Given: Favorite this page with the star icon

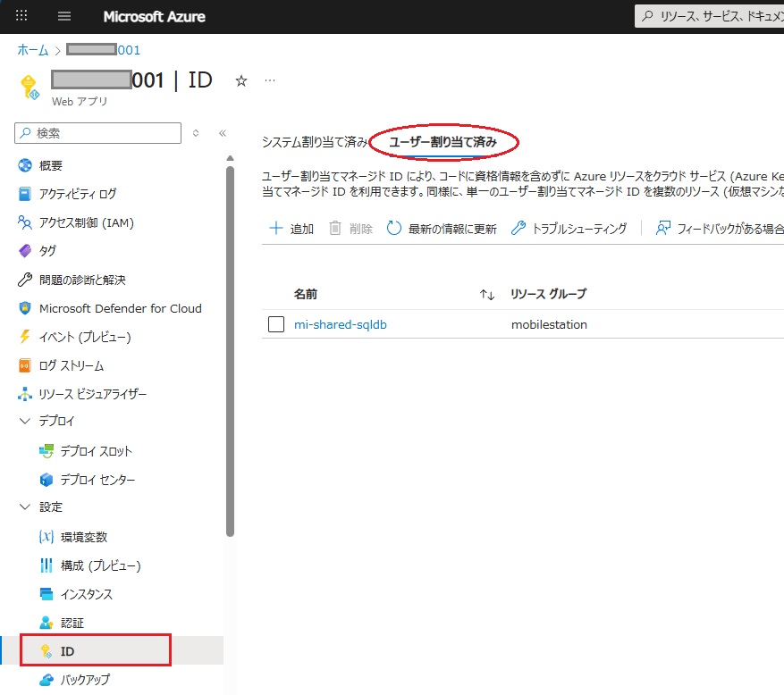Looking at the screenshot, I should pos(240,80).
